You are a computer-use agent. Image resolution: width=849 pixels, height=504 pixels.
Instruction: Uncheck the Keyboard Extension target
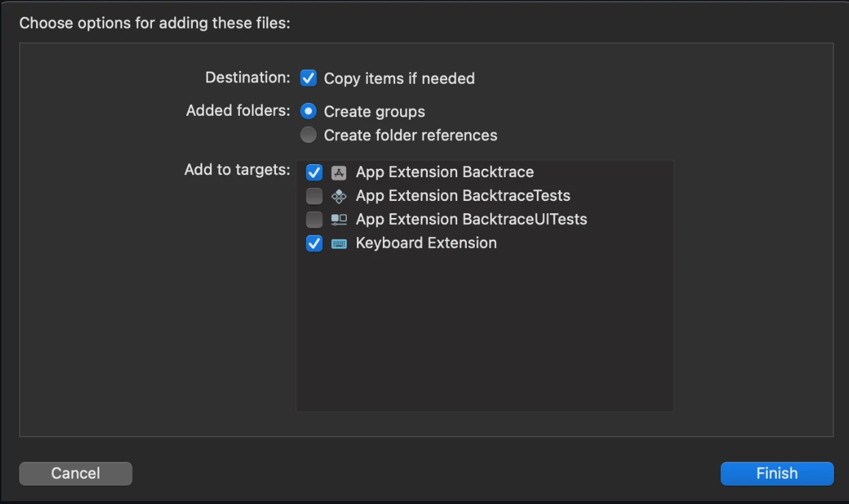point(313,243)
